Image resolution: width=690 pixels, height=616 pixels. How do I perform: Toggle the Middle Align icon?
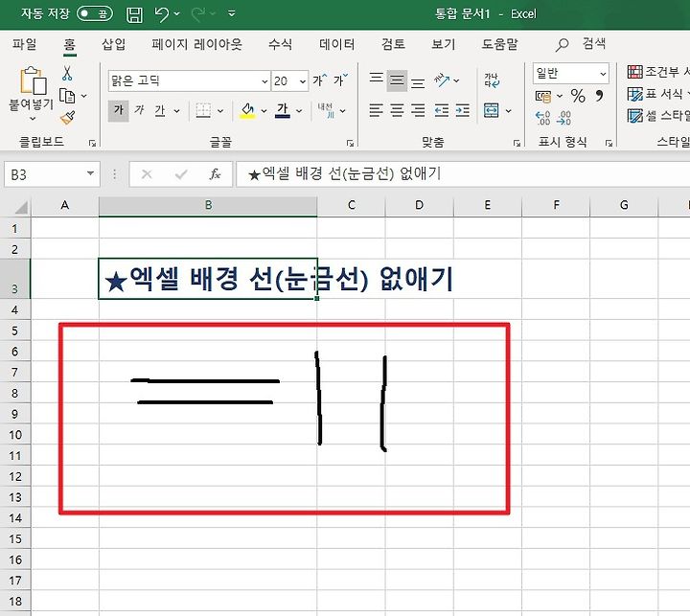[397, 80]
